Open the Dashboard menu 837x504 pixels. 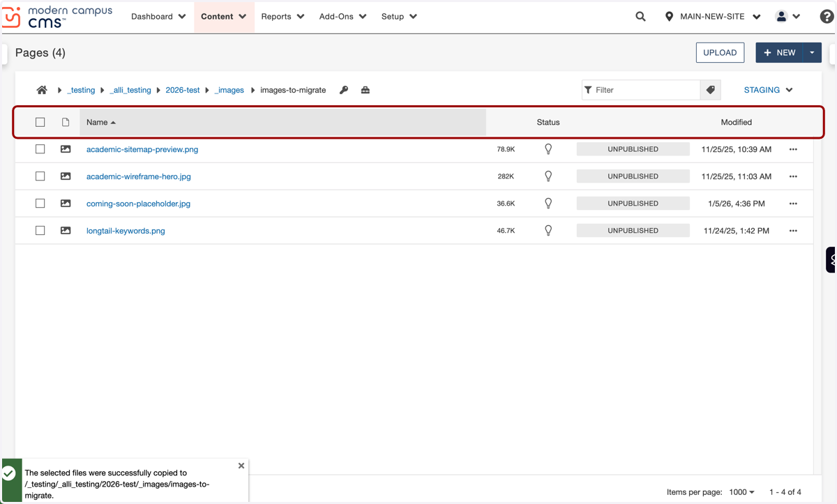158,17
